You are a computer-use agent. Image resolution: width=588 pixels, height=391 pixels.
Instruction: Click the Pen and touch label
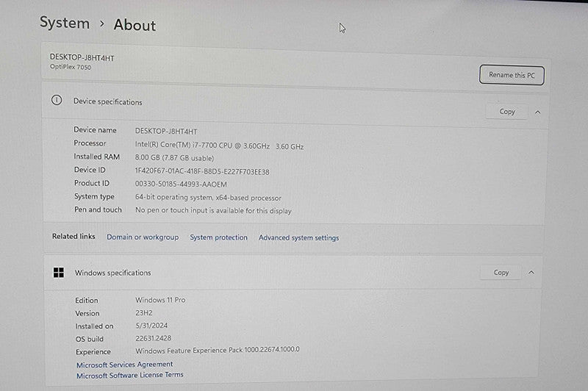(98, 209)
